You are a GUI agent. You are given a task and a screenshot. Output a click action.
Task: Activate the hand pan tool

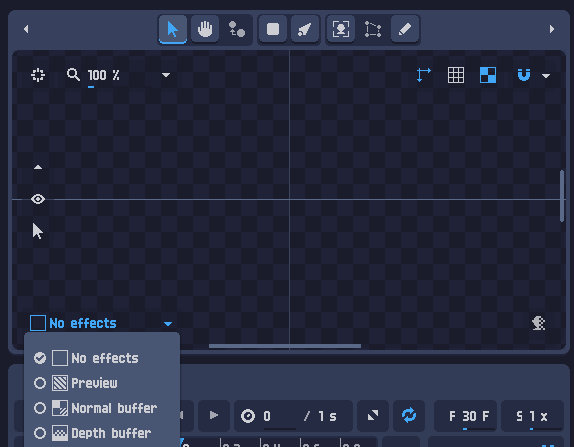205,29
